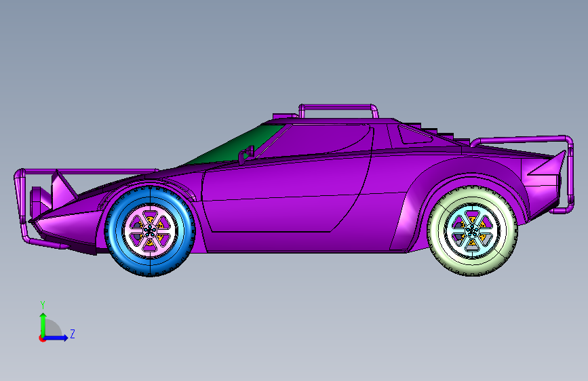Click the side mirror on the door
This screenshot has width=588, height=381.
pyautogui.click(x=246, y=154)
